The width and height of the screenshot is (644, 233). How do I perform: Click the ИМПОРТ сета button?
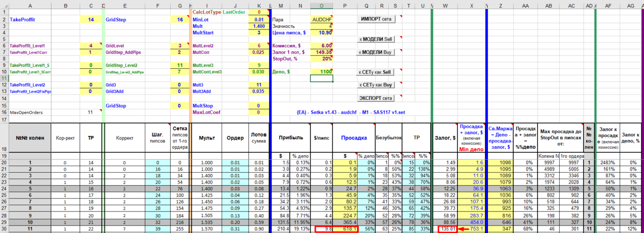pyautogui.click(x=376, y=18)
